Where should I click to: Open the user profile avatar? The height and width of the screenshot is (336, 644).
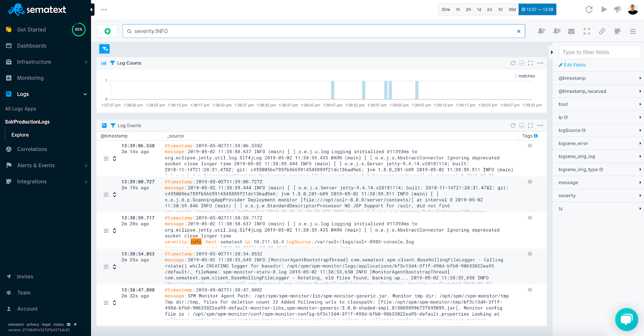pos(633,10)
